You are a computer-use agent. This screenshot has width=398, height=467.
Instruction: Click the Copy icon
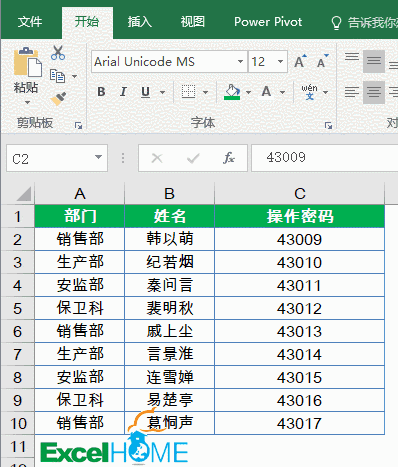click(x=57, y=76)
